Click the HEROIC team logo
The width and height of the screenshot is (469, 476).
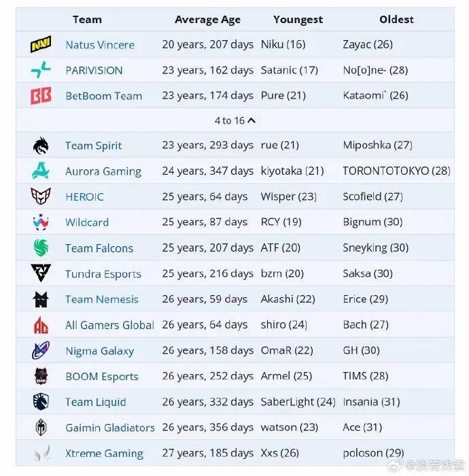(41, 196)
